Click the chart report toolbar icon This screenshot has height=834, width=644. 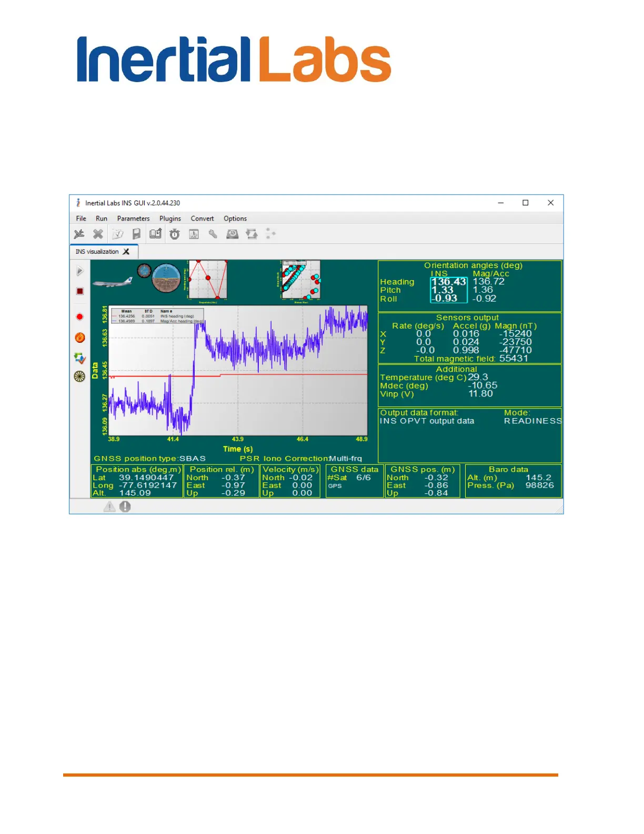[194, 234]
